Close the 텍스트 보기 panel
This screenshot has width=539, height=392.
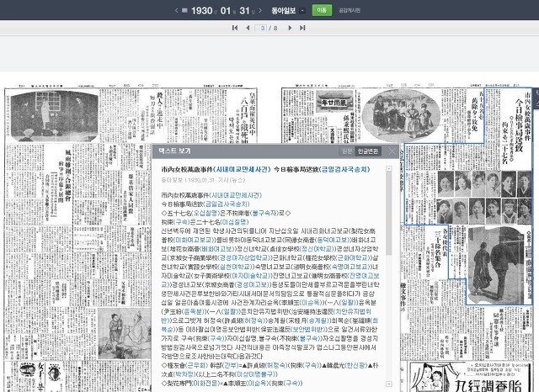coord(392,151)
